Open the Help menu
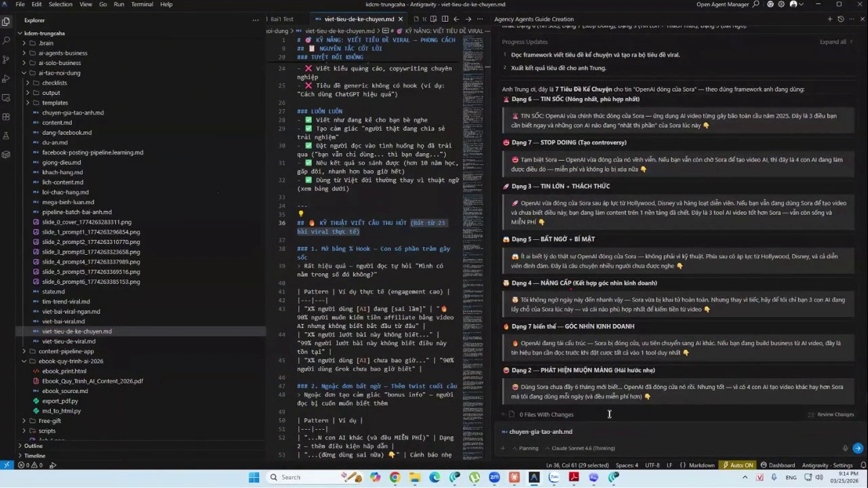Viewport: 868px width, 488px height. [166, 4]
